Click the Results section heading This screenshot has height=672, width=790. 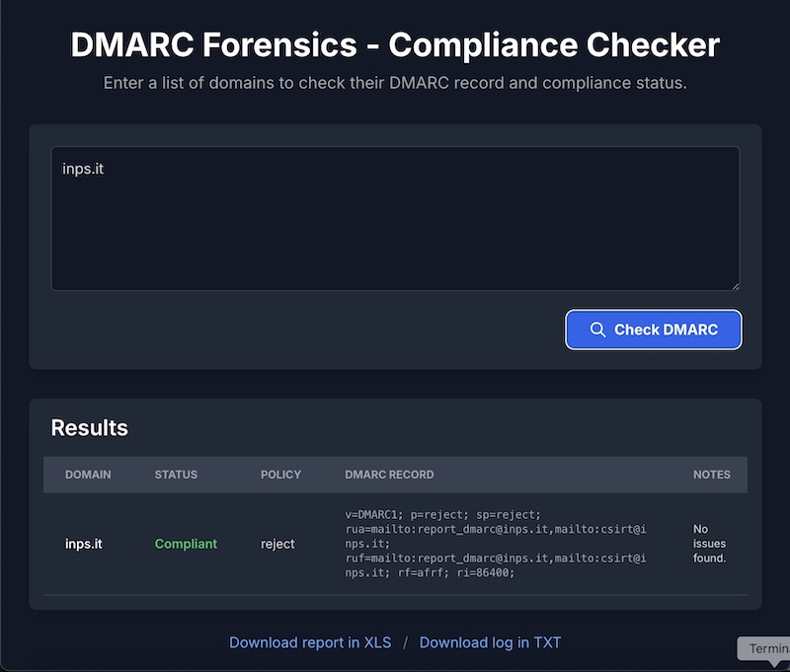pos(89,427)
